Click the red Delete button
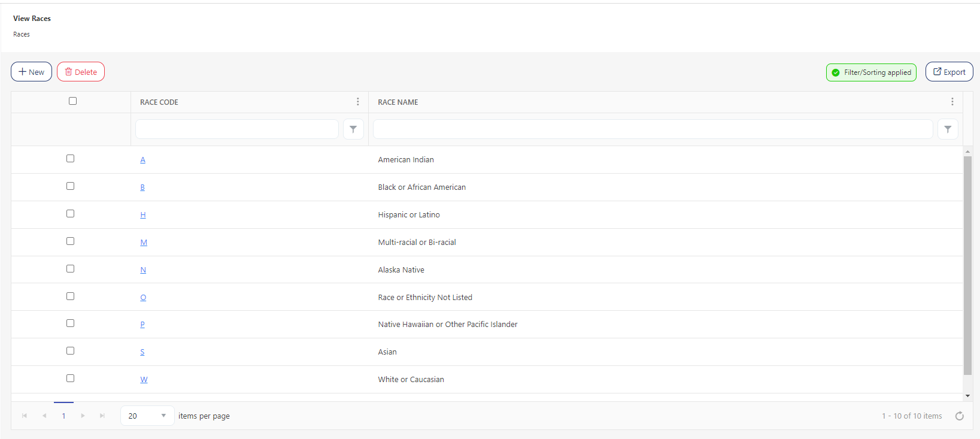 click(x=81, y=72)
